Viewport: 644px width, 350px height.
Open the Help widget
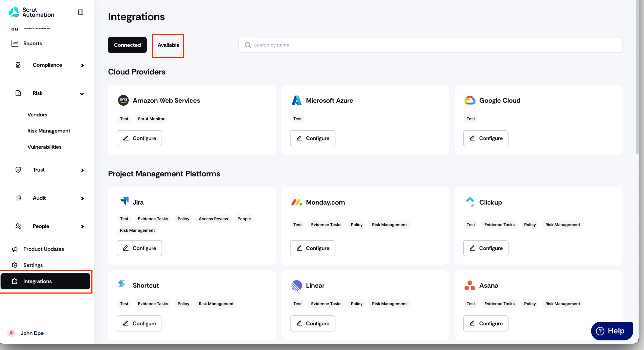tap(612, 331)
